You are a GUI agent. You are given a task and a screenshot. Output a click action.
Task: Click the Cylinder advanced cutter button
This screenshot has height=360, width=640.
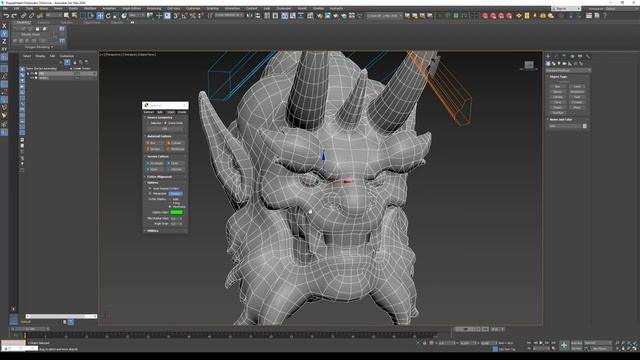[175, 143]
